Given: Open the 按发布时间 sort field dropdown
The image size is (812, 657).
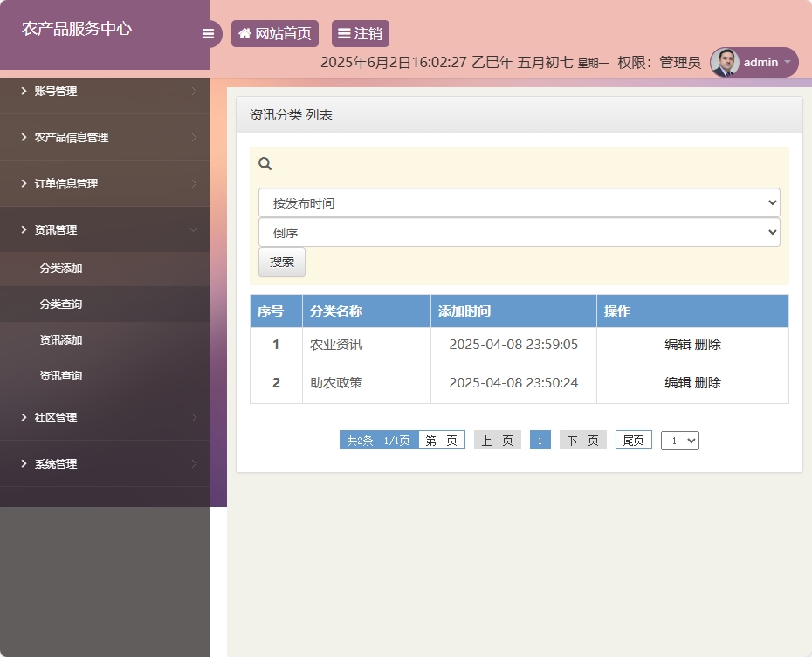Looking at the screenshot, I should click(x=519, y=202).
